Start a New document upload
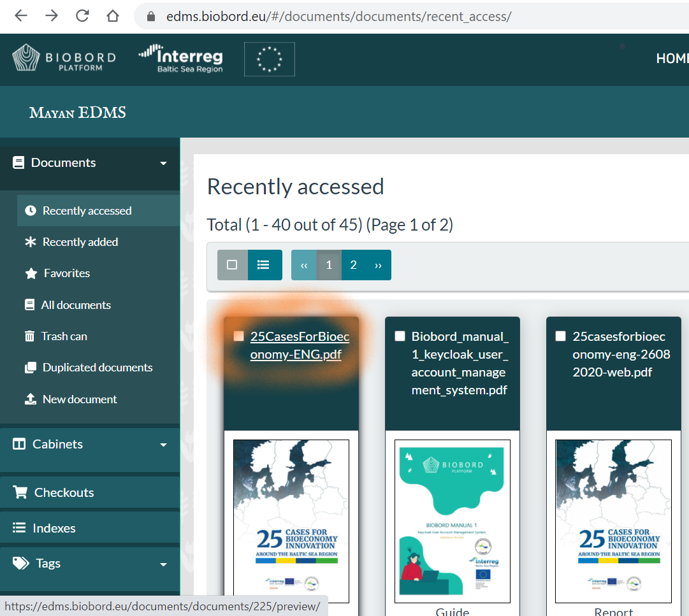Viewport: 689px width, 616px height. click(80, 399)
